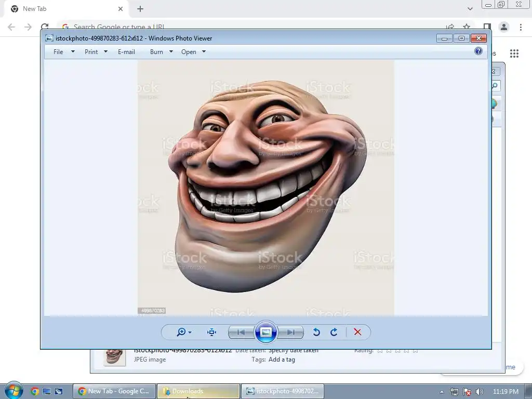532x399 pixels.
Task: Expand the Open dropdown arrow
Action: tap(204, 51)
